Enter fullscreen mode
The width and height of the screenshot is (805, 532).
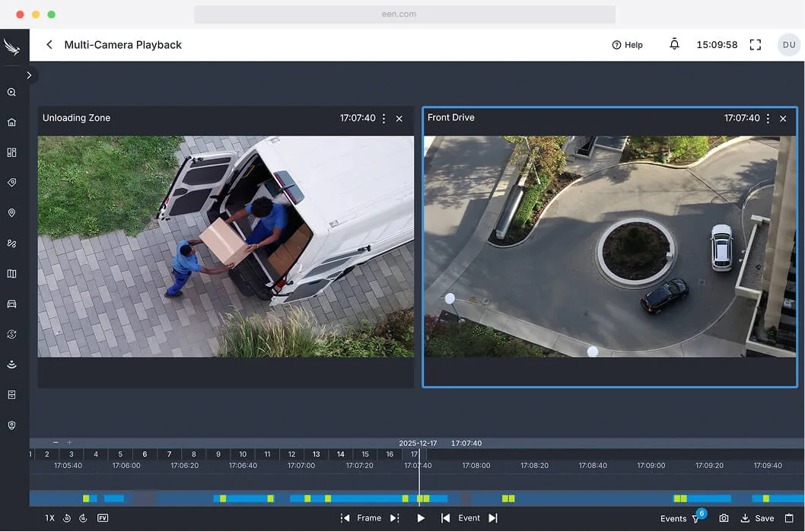(x=756, y=45)
